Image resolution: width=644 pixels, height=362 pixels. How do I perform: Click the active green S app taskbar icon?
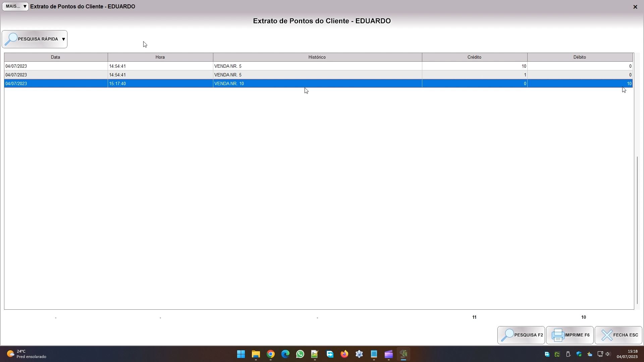404,354
